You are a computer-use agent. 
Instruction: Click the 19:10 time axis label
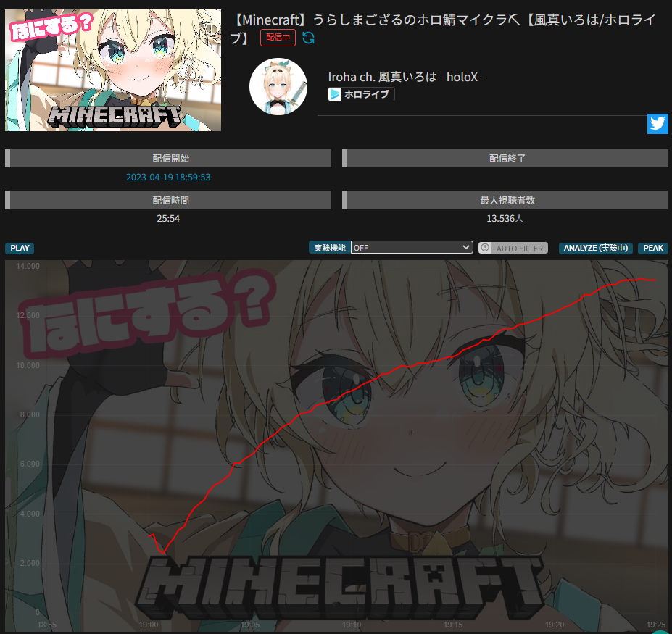click(352, 625)
